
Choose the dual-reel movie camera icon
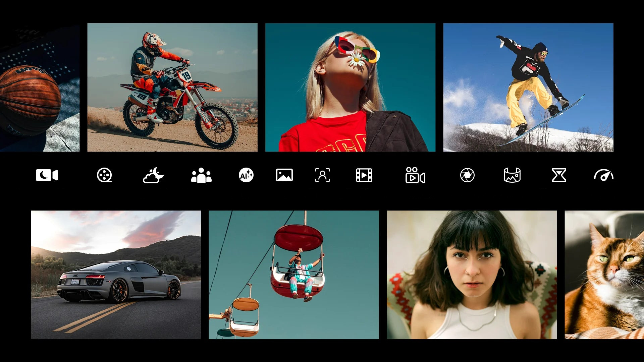pos(415,175)
